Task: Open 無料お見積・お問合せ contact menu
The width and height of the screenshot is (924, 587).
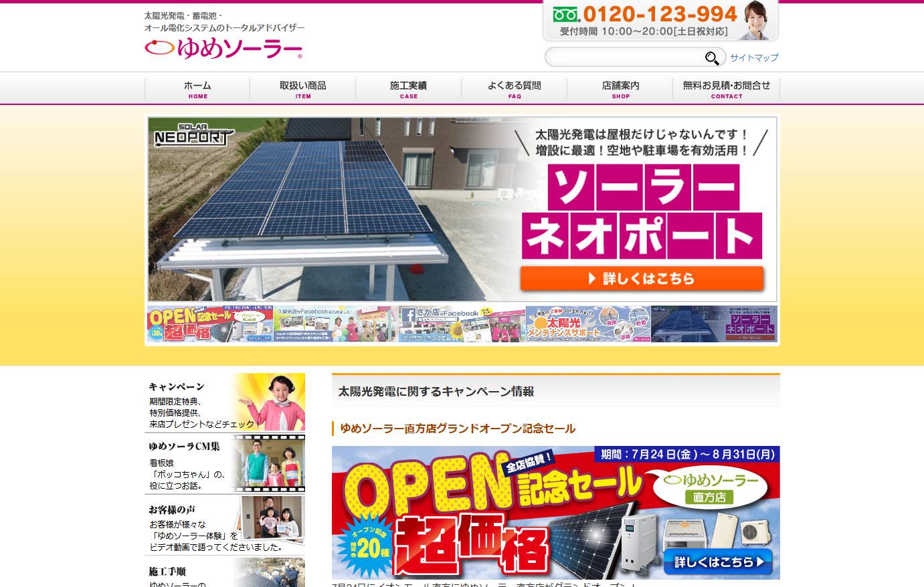Action: 727,89
